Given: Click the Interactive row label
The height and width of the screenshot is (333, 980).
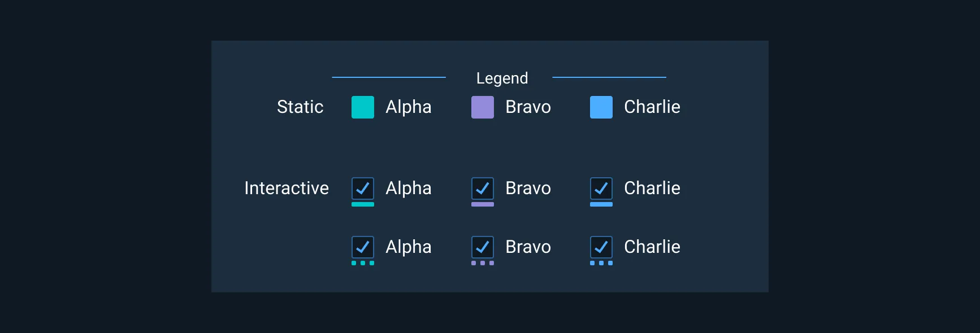Looking at the screenshot, I should click(287, 189).
